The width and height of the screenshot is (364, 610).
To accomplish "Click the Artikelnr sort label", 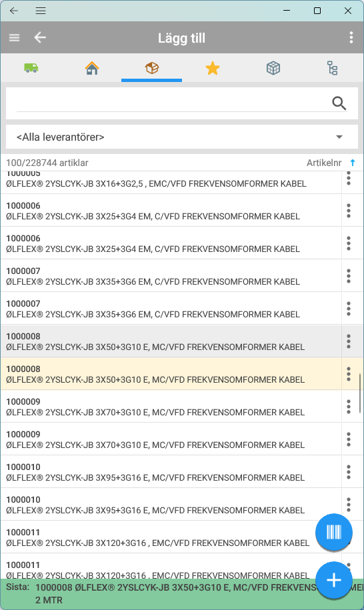I will click(324, 163).
